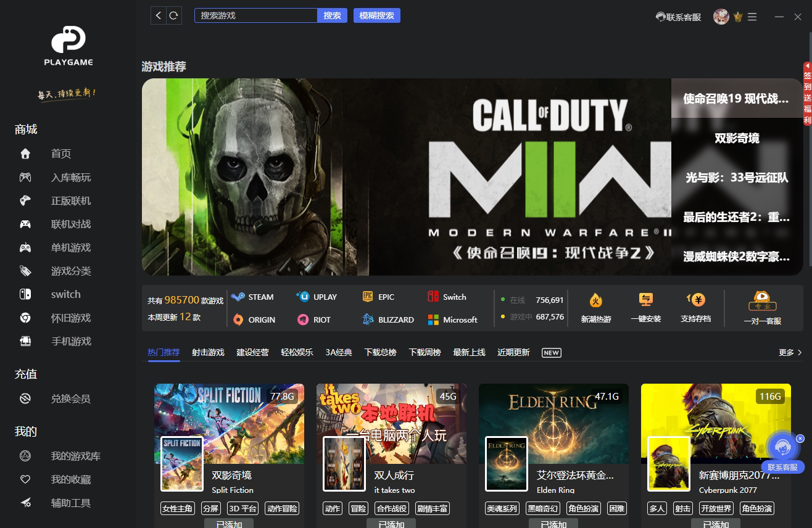Click the 游戏分类 tag icon
Screen dimensions: 812x528
coord(25,271)
